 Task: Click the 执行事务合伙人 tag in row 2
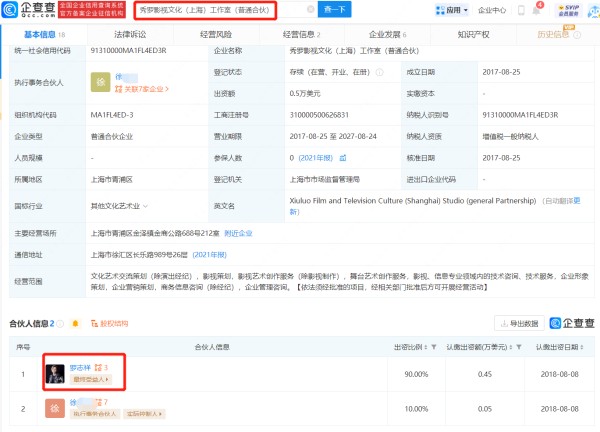(95, 414)
